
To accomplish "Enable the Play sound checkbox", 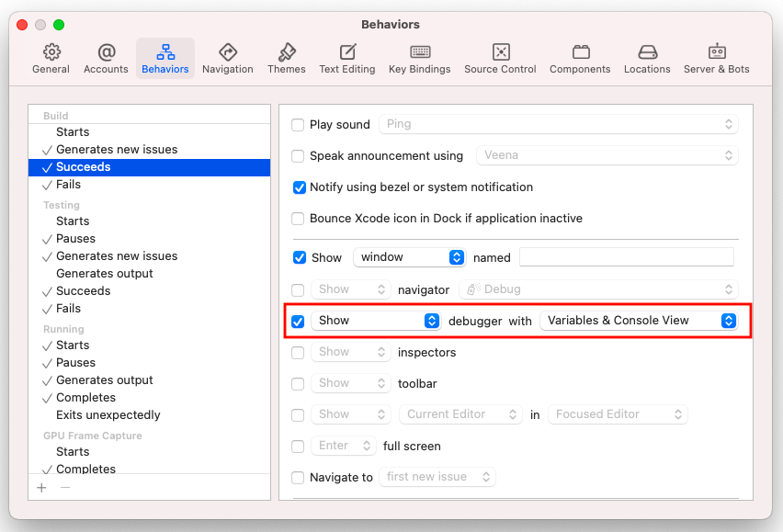I will (298, 124).
